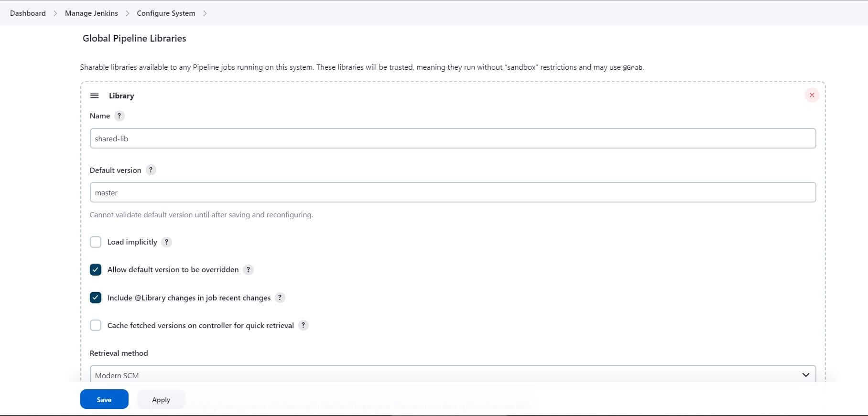Screen dimensions: 868x416
Task: Open the Retrieval method Modern SCM dropdown
Action: click(452, 375)
